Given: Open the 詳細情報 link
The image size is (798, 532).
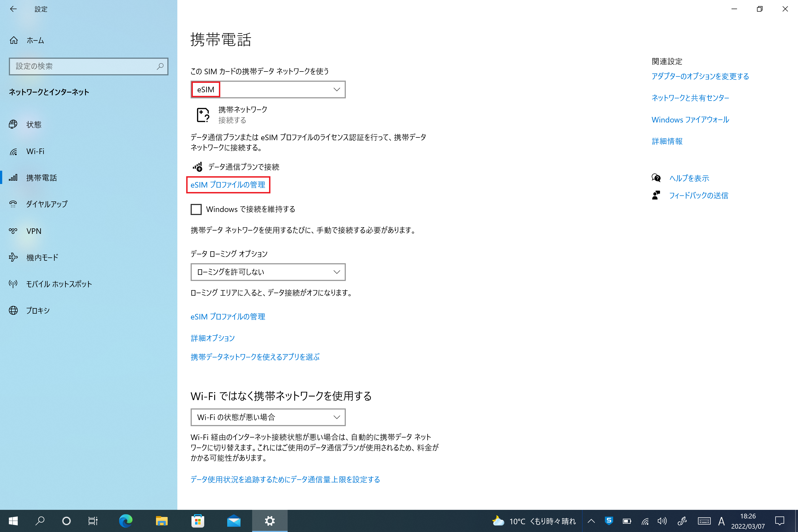Looking at the screenshot, I should click(667, 141).
